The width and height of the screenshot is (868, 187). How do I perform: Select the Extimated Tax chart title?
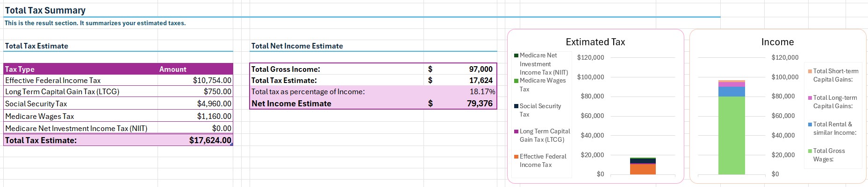[x=595, y=42]
